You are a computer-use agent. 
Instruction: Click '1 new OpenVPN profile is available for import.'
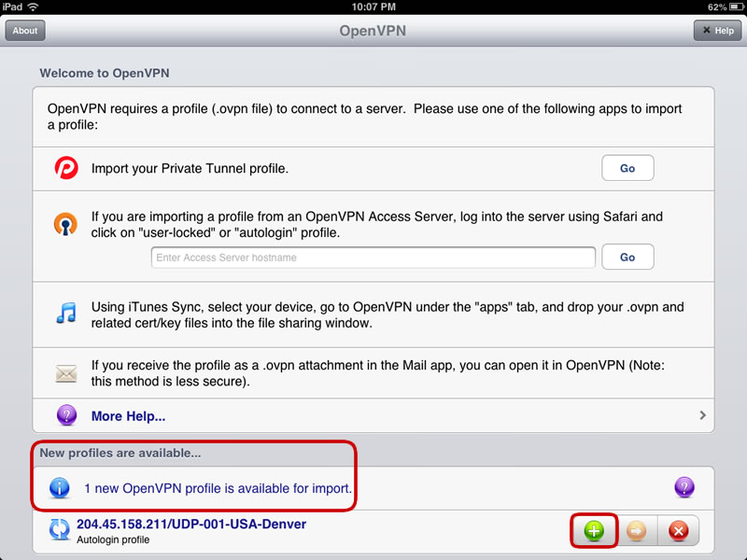218,488
